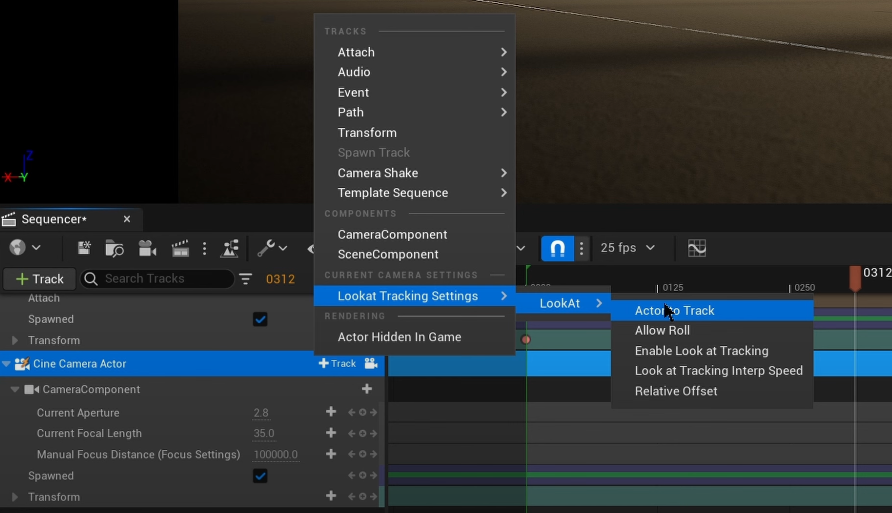Click the Save Sequence icon in toolbar
This screenshot has width=892, height=513.
pos(84,248)
